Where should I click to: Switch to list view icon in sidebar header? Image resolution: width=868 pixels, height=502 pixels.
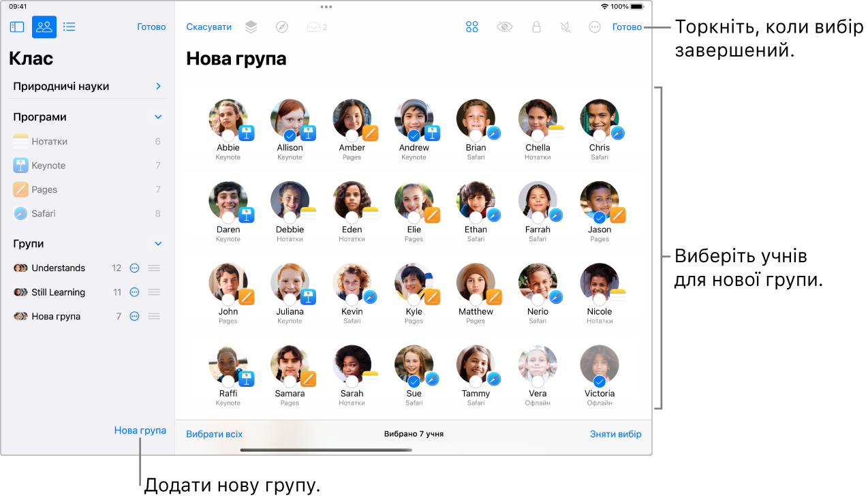tap(69, 27)
